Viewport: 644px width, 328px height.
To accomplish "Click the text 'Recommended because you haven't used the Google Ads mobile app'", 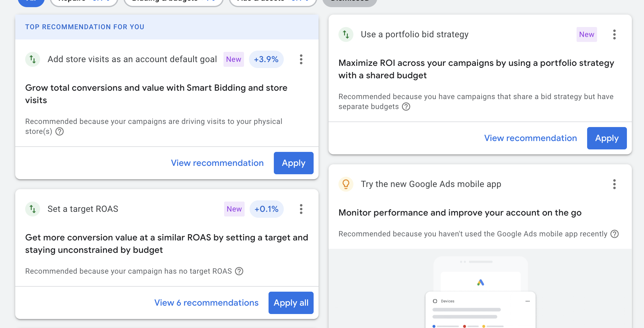I will tap(473, 234).
